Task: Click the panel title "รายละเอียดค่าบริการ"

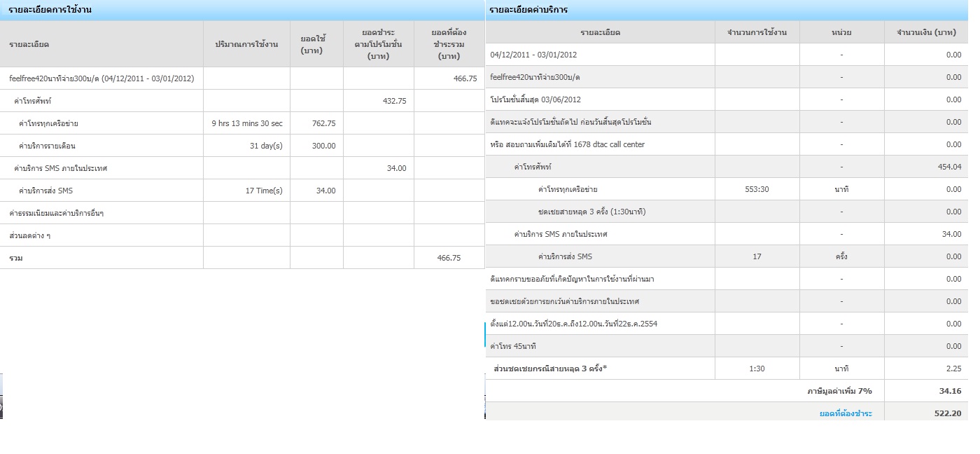Action: coord(528,10)
